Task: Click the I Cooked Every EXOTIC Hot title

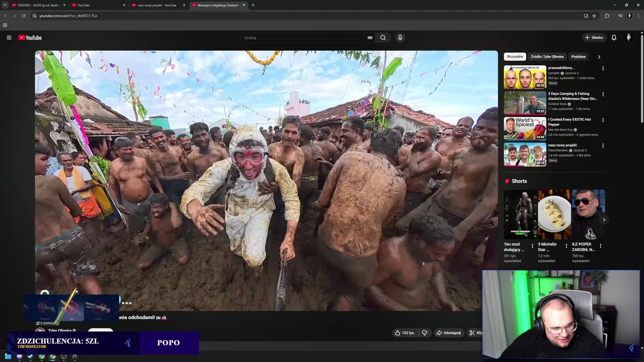Action: click(x=570, y=122)
